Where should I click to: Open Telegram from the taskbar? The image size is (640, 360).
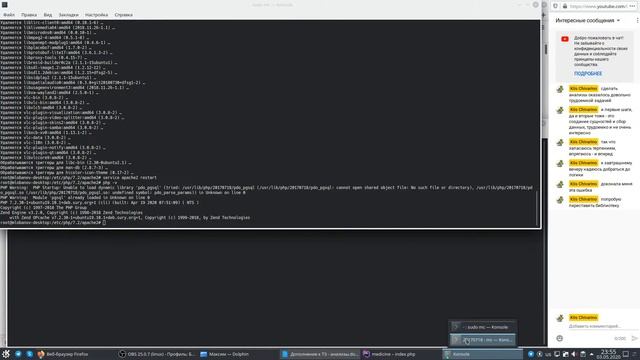click(18, 354)
